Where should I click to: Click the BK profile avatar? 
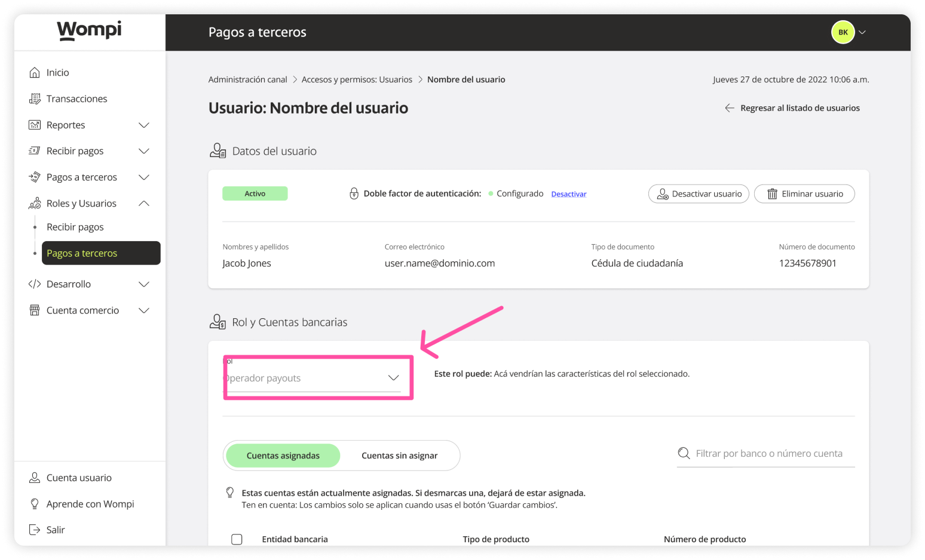tap(843, 32)
